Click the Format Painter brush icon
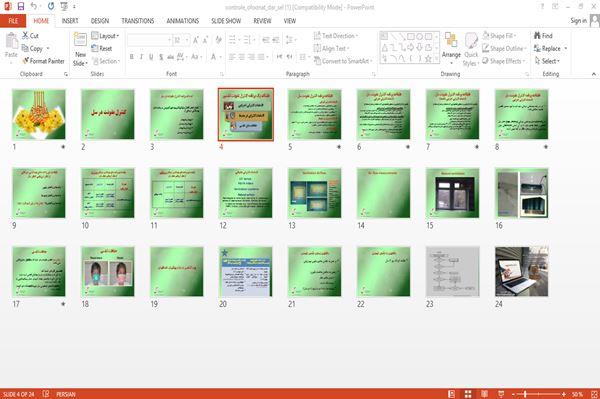 pyautogui.click(x=25, y=61)
